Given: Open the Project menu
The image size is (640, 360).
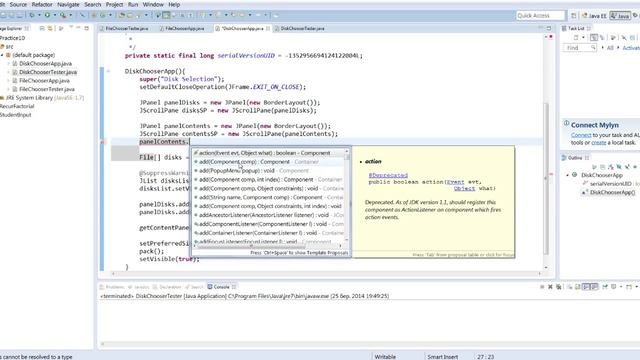Looking at the screenshot, I should [114, 4].
